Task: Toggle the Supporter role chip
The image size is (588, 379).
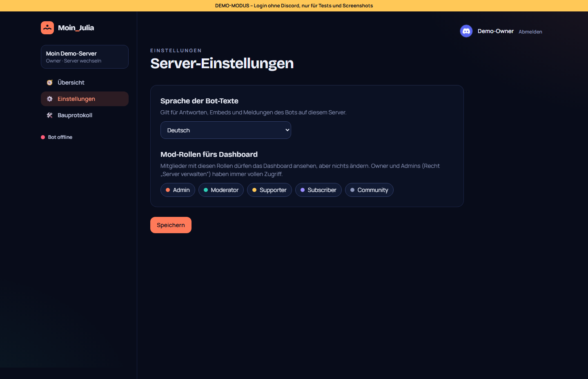Action: [x=269, y=190]
